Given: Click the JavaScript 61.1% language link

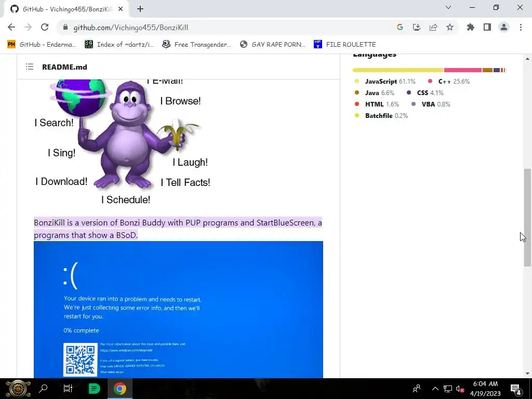Looking at the screenshot, I should pos(385,82).
